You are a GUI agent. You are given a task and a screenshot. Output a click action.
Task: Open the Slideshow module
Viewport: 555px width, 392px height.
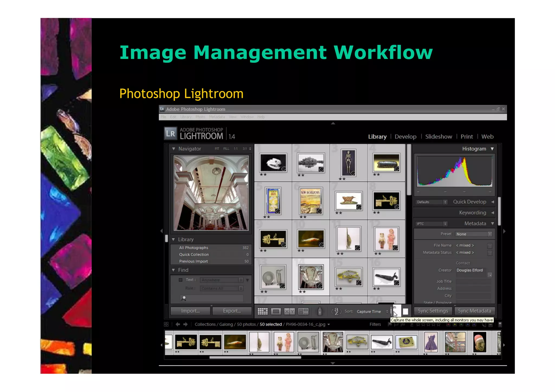[x=438, y=136]
